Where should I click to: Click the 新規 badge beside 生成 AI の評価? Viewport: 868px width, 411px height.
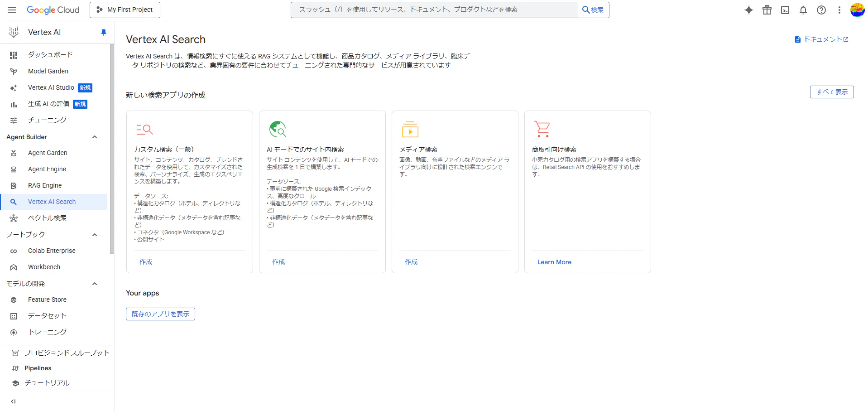coord(80,104)
